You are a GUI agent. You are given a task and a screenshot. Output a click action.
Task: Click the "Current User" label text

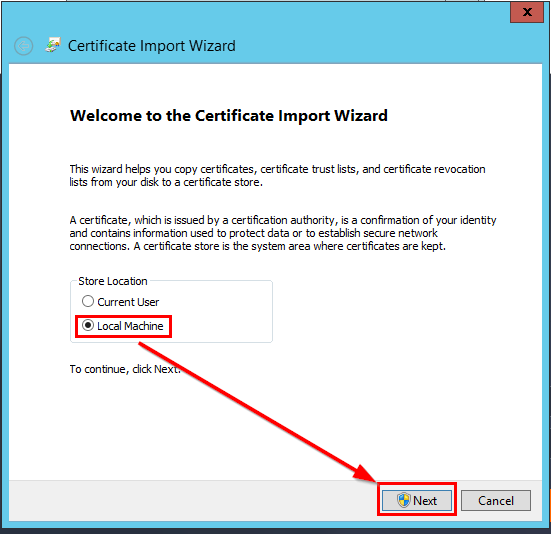(x=128, y=302)
